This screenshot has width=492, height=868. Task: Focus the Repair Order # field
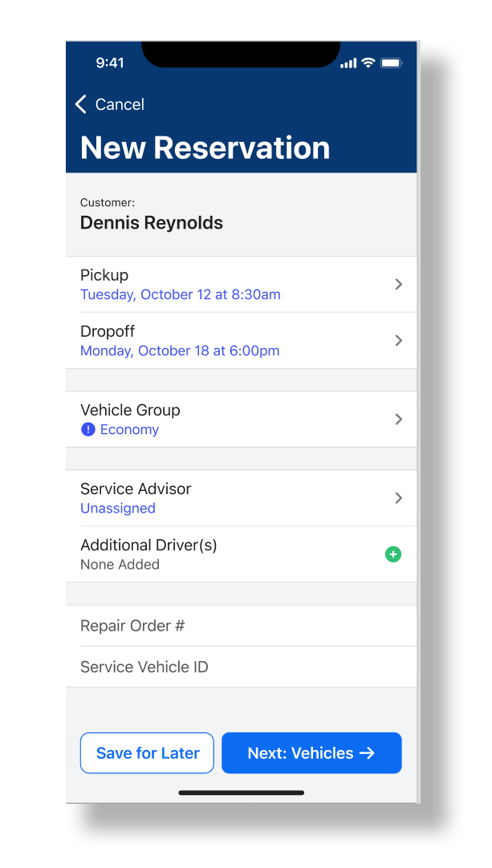[x=241, y=626]
